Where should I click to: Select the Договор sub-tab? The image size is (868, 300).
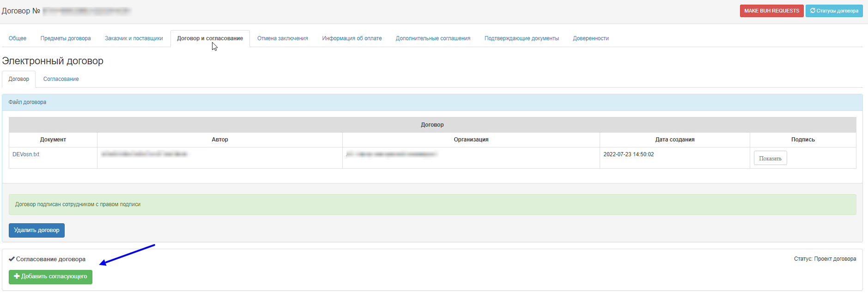19,79
